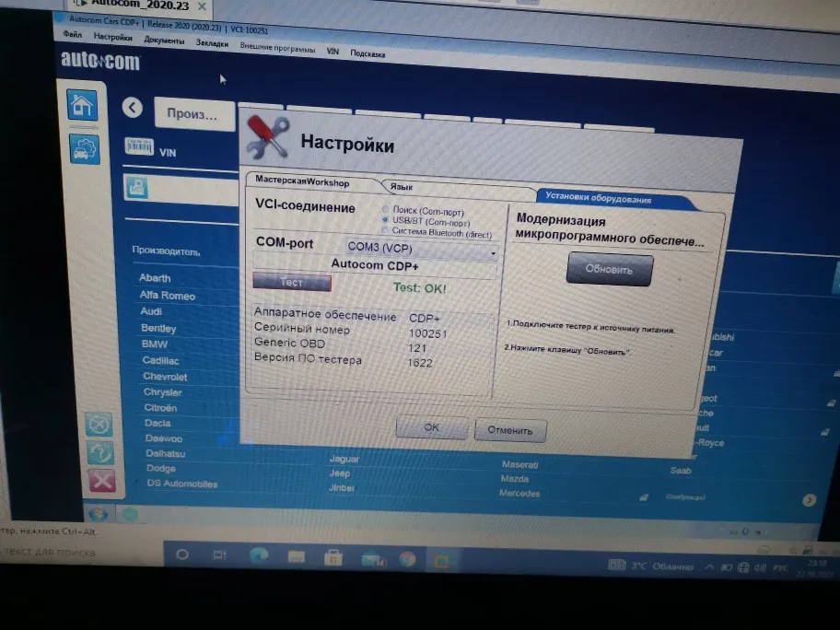Select USB/BT (Com-порт) radio option
Viewport: 840px width, 630px height.
tap(385, 219)
